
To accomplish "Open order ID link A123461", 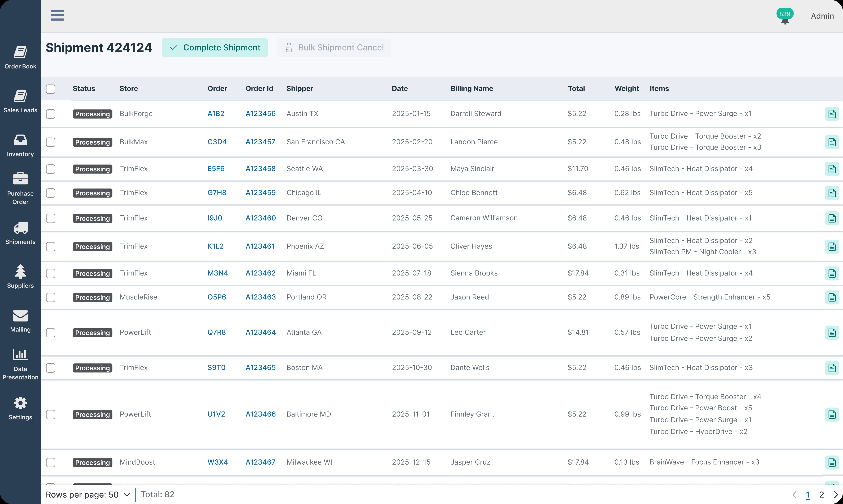I will [x=260, y=246].
